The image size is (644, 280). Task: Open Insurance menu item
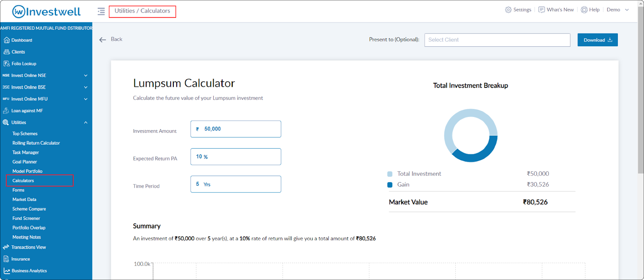pos(21,259)
